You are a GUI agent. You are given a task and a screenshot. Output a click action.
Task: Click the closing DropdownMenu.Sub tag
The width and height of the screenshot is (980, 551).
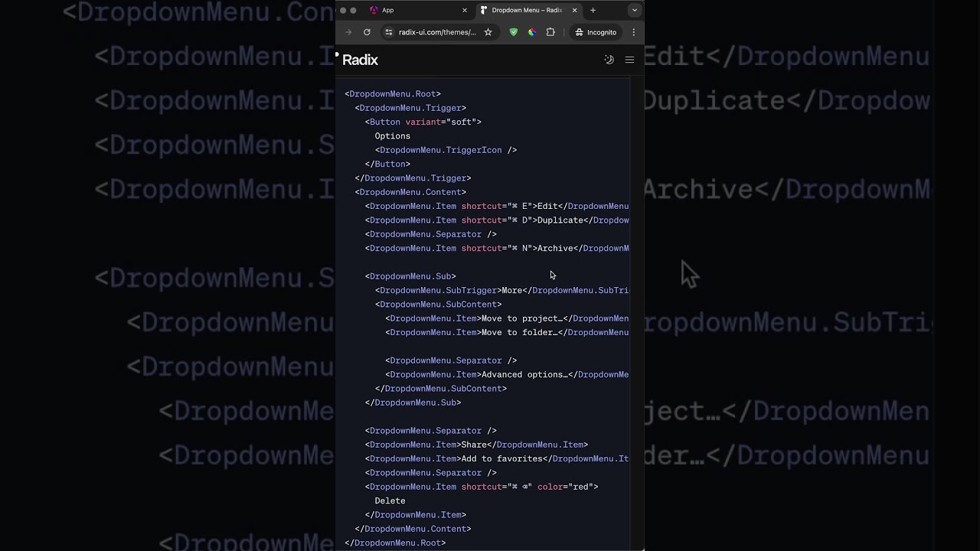[x=413, y=403]
